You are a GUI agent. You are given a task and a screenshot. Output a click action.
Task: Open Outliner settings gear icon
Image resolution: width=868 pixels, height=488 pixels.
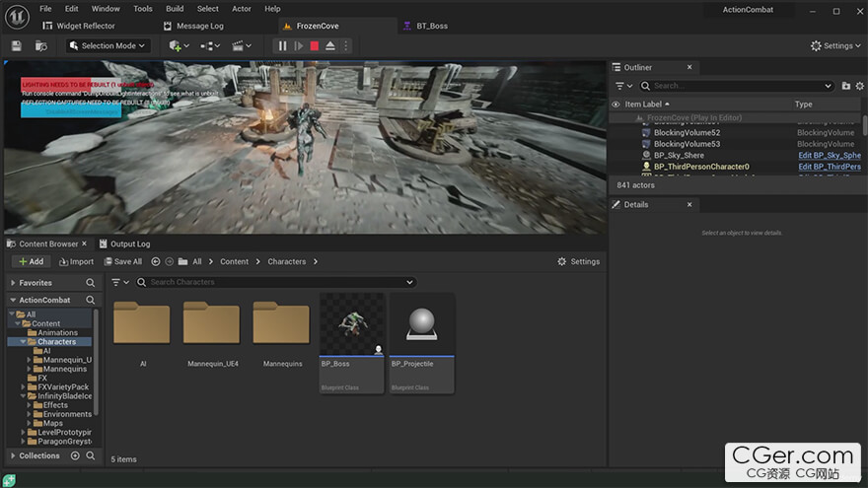[x=859, y=86]
